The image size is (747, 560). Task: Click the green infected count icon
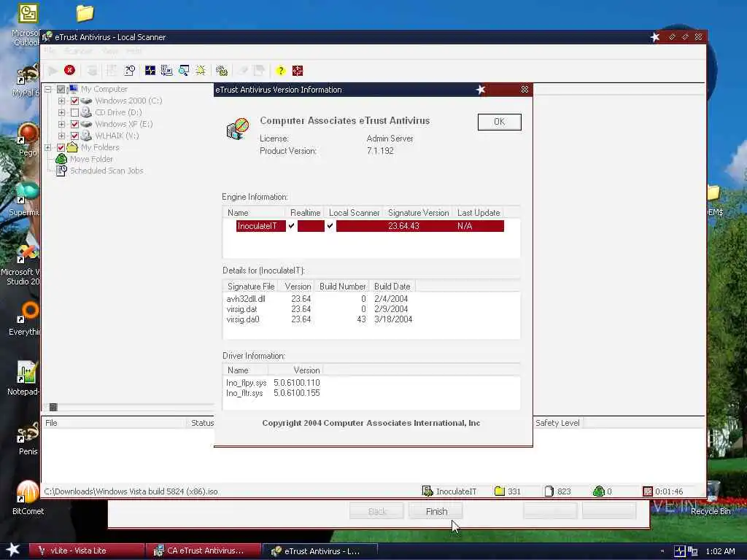599,491
